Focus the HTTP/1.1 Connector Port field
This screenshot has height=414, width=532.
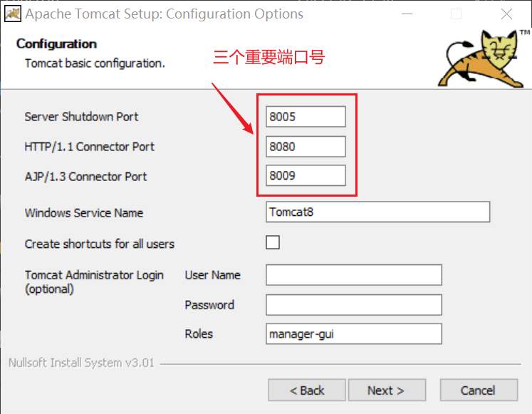click(306, 147)
